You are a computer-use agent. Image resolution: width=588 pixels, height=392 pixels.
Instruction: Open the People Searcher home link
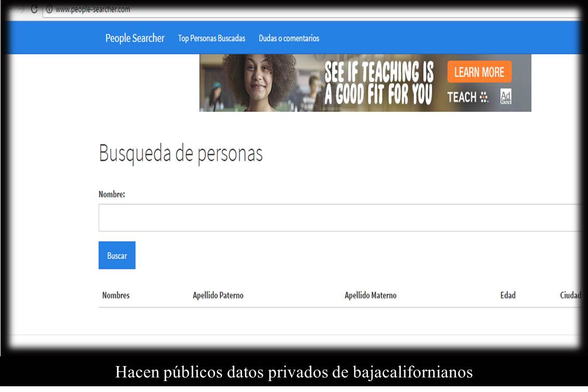[x=135, y=38]
